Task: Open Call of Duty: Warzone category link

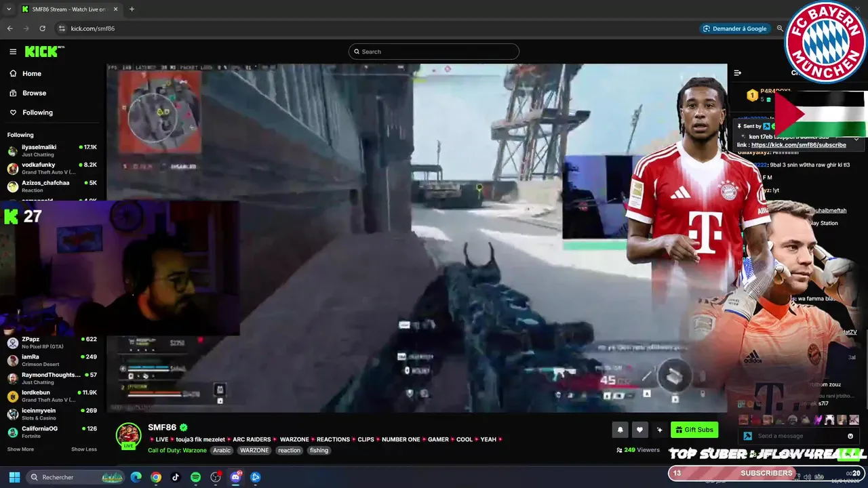Action: (177, 450)
